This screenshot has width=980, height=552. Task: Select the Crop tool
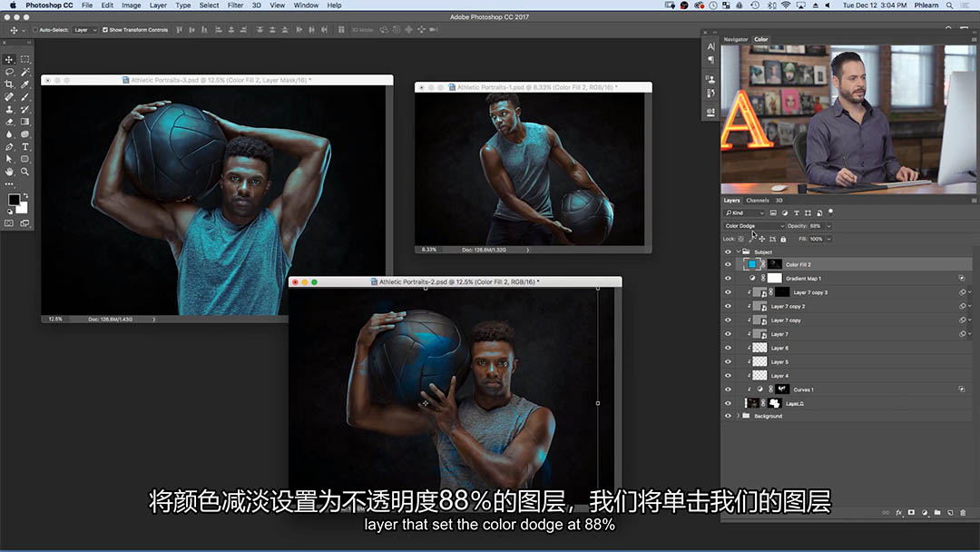(x=10, y=84)
